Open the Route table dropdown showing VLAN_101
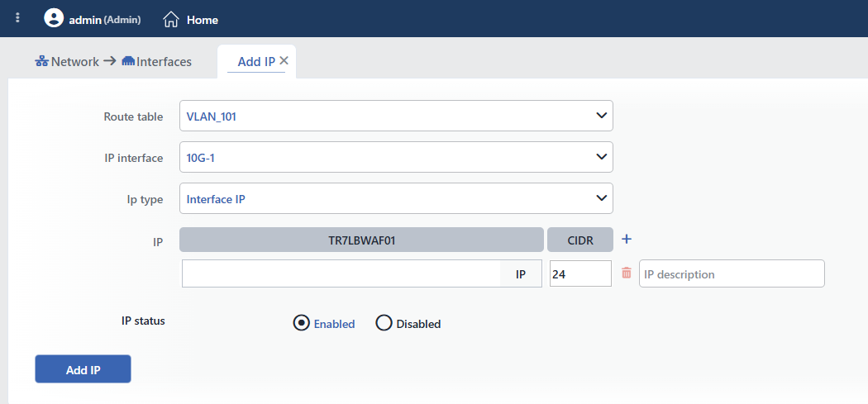This screenshot has width=868, height=404. pos(396,116)
